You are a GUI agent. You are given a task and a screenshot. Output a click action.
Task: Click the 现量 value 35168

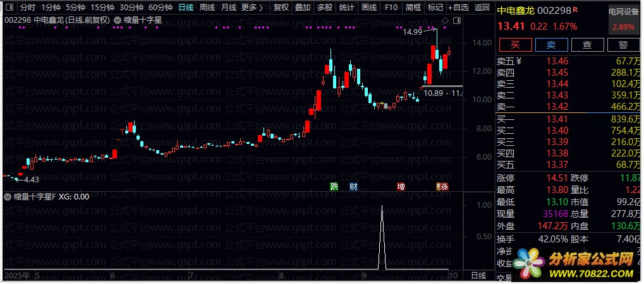(x=555, y=214)
